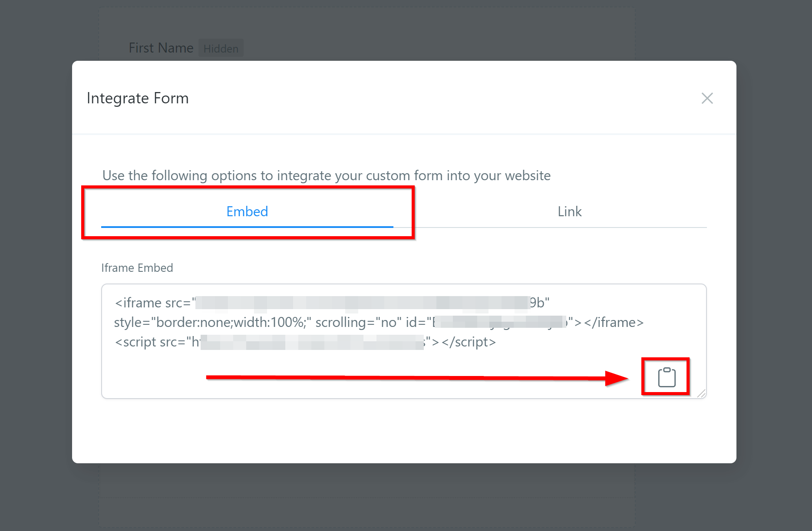Click the blurred script source URL

[312, 342]
